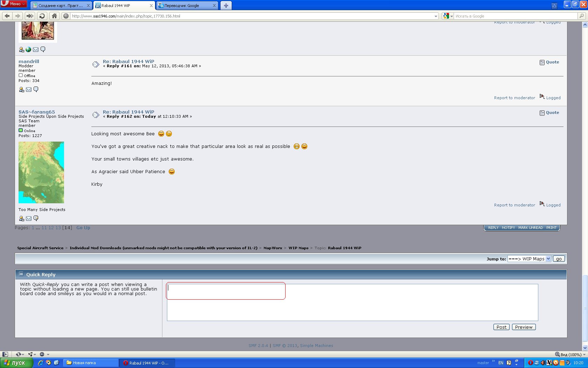Viewport: 588px width, 368px height.
Task: Open the search engine selector dropdown
Action: [448, 16]
